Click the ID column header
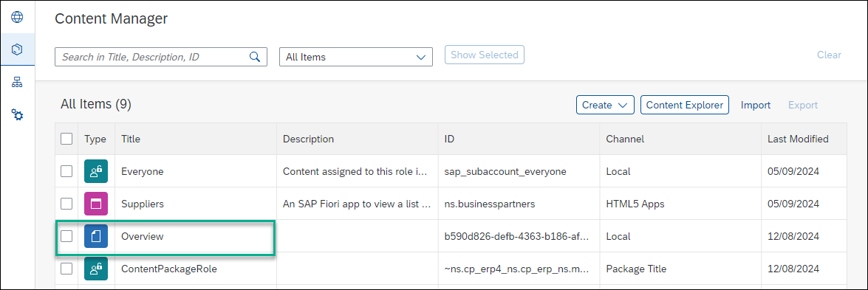Screen dimensions: 868x290 (449, 139)
